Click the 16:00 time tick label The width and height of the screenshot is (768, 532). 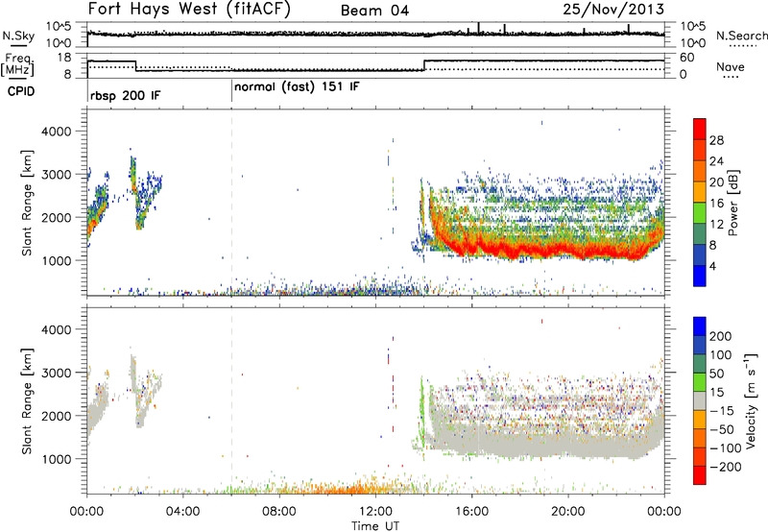(x=471, y=512)
